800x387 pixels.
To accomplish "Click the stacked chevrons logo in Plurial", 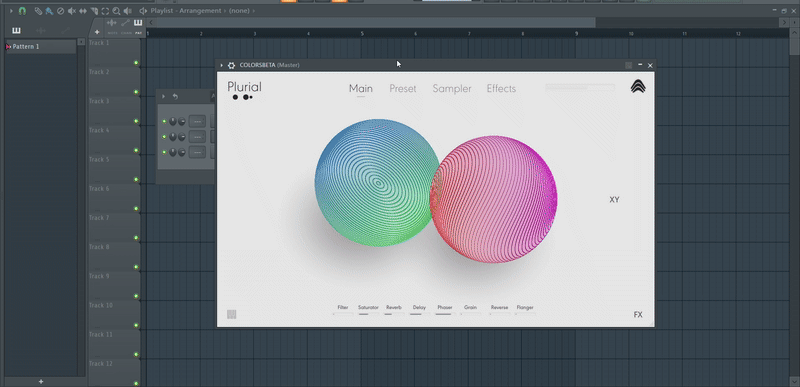I will (638, 86).
